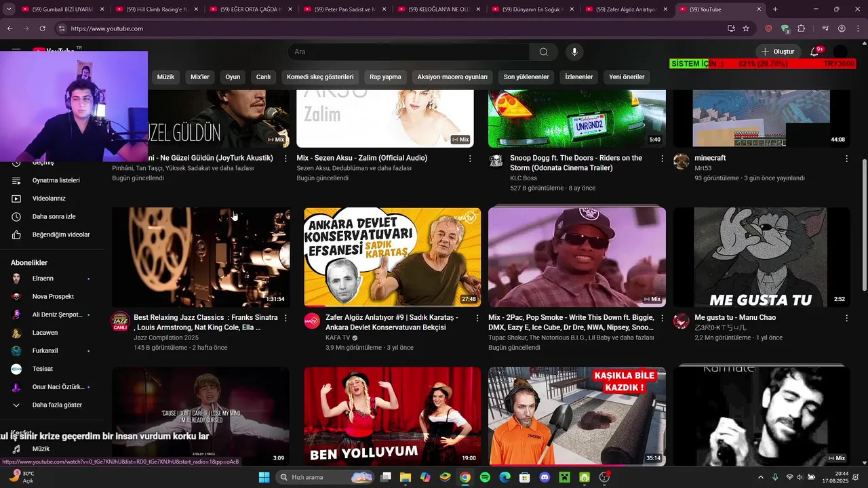
Task: Open Mrt53 channel avatar
Action: point(682,161)
